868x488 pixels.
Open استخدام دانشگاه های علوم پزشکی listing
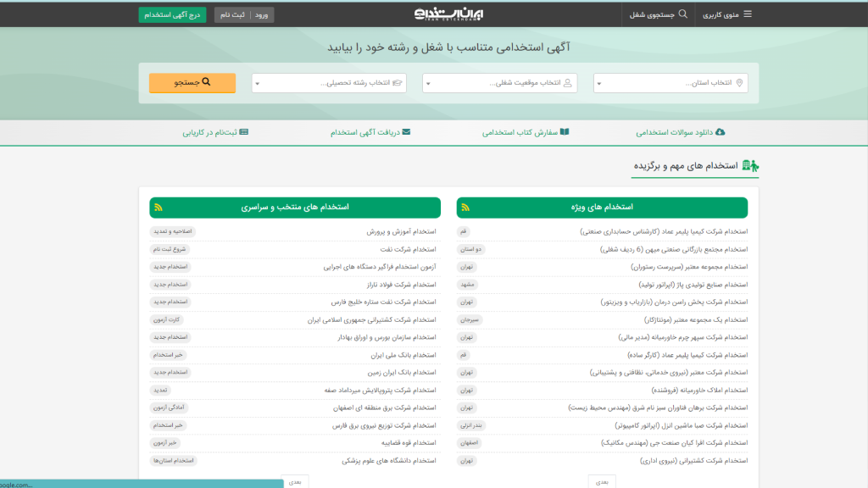[x=389, y=460]
